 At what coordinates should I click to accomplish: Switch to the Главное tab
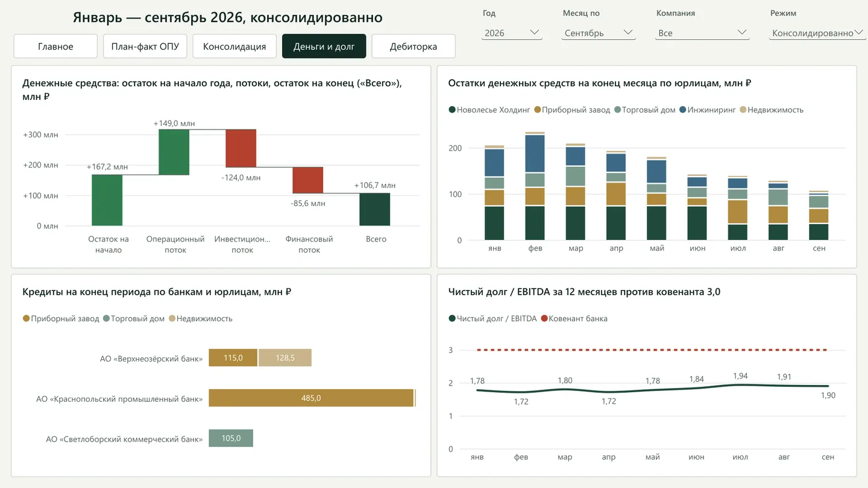[55, 46]
